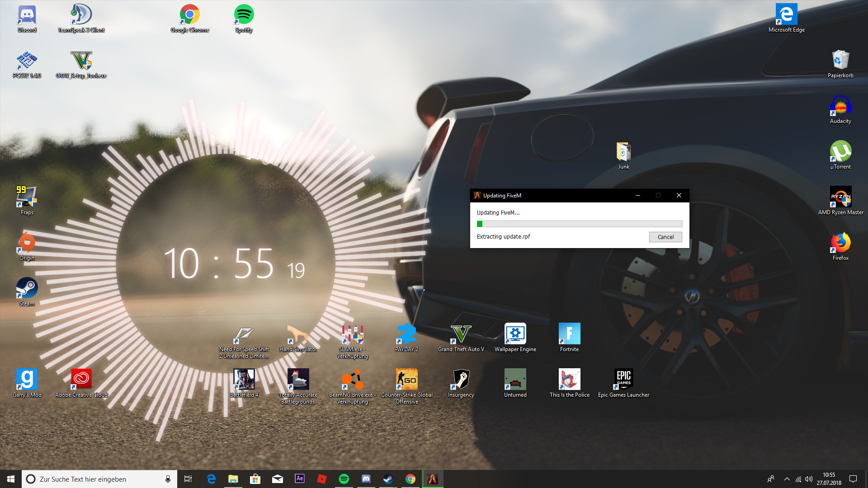Viewport: 868px width, 488px height.
Task: Open the Action Center notifications panel
Action: click(x=853, y=479)
